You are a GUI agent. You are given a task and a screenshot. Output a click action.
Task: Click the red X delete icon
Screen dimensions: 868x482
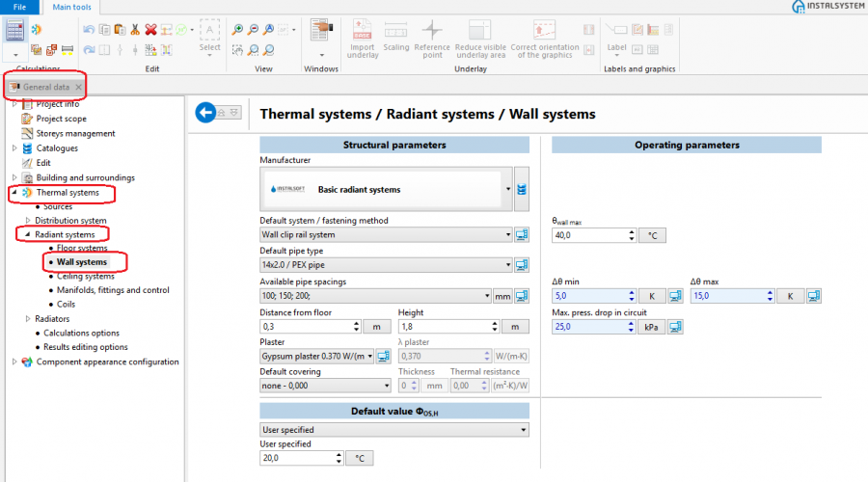(x=150, y=30)
